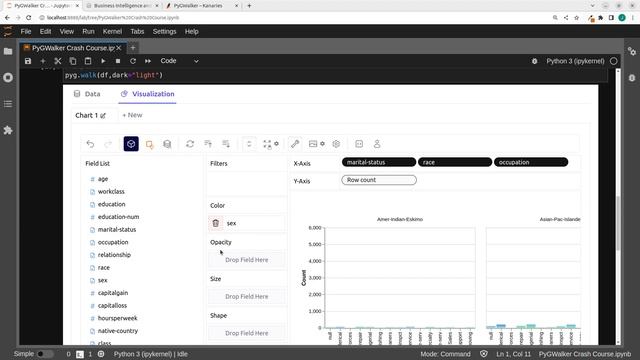The image size is (640, 360).
Task: Select the capitalgain field
Action: 113,293
